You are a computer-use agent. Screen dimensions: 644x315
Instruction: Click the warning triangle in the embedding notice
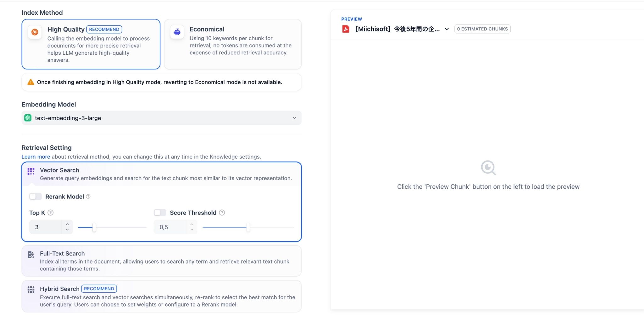31,82
